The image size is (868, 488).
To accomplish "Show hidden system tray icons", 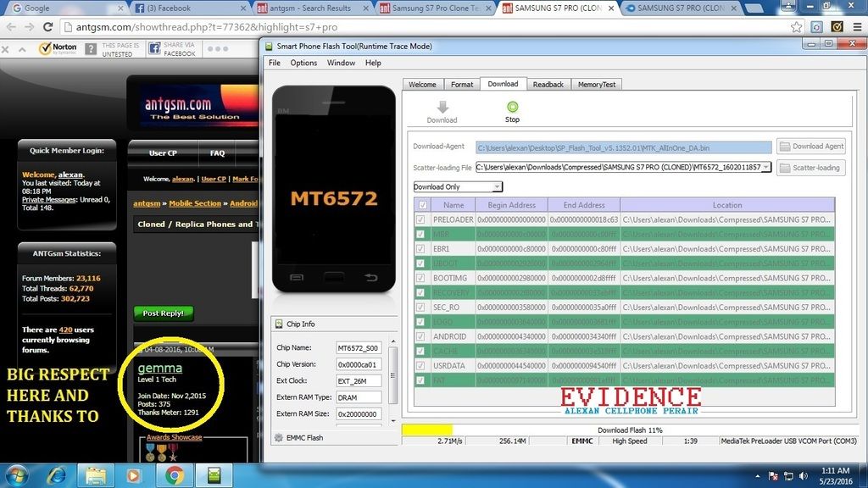I will [x=757, y=476].
